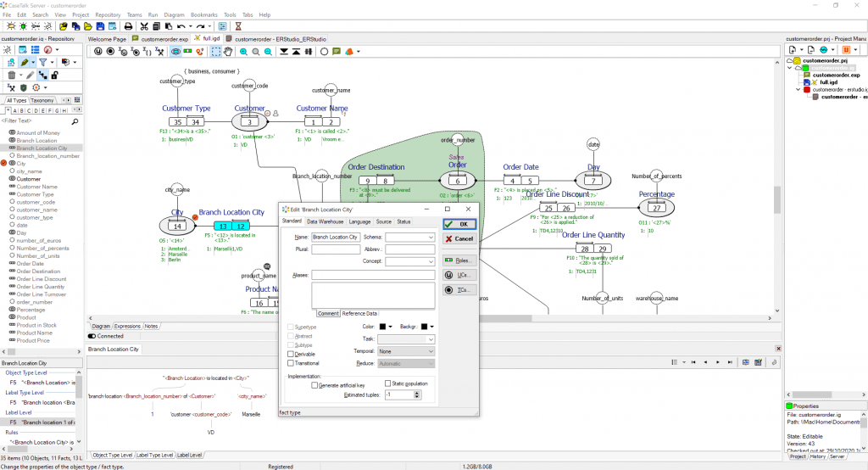Open the Bookmarks menu
This screenshot has width=868, height=470.
(203, 15)
